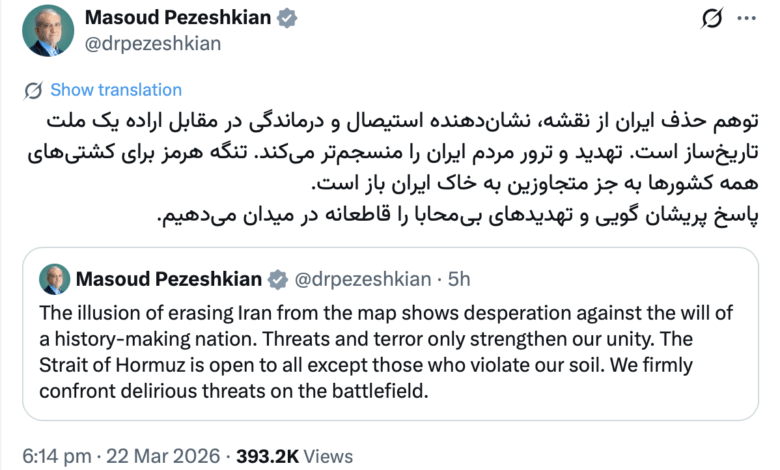Open the Grok icon at top right

712,20
